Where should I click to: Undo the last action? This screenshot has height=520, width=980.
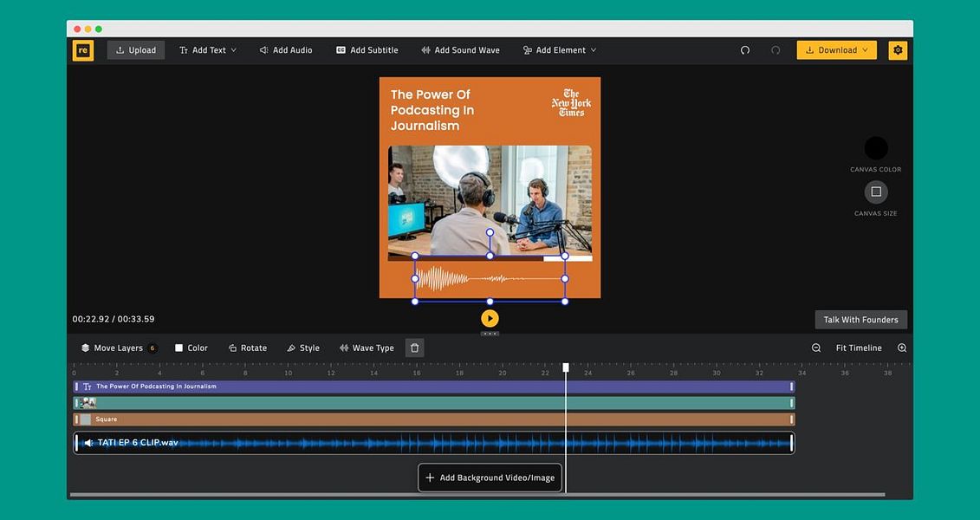(x=745, y=50)
